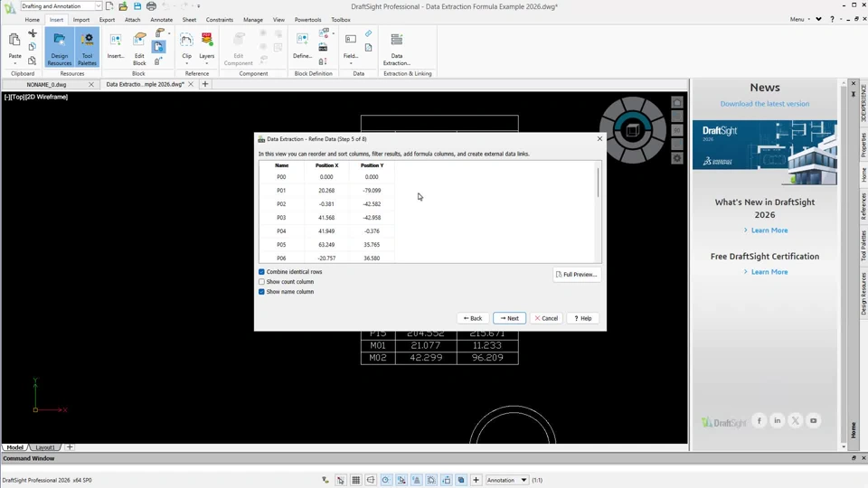868x488 pixels.
Task: Open Facebook link icon in News panel
Action: click(x=759, y=420)
